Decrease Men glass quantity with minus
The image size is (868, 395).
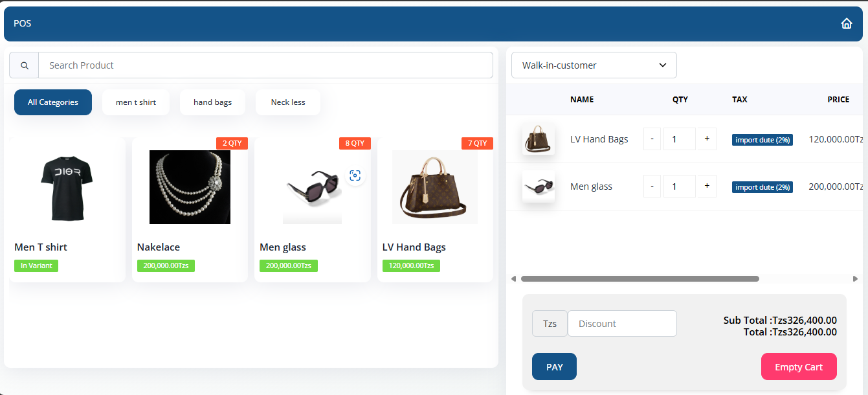pyautogui.click(x=652, y=186)
